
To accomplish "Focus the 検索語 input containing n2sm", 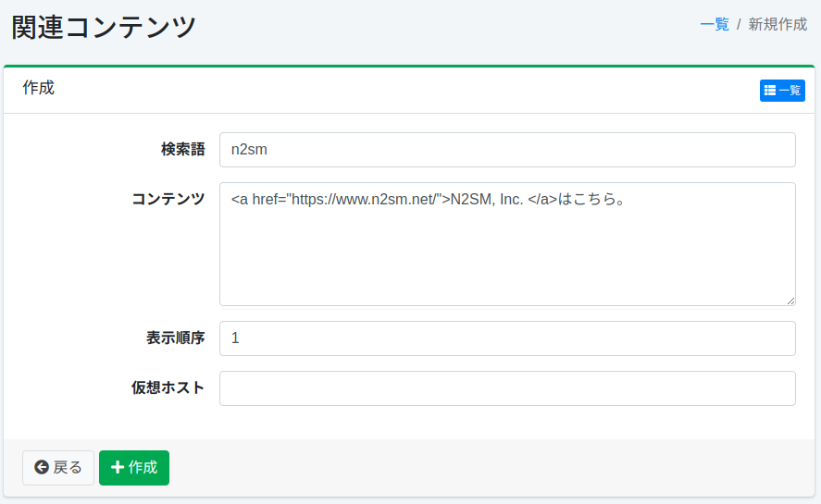I will (507, 150).
